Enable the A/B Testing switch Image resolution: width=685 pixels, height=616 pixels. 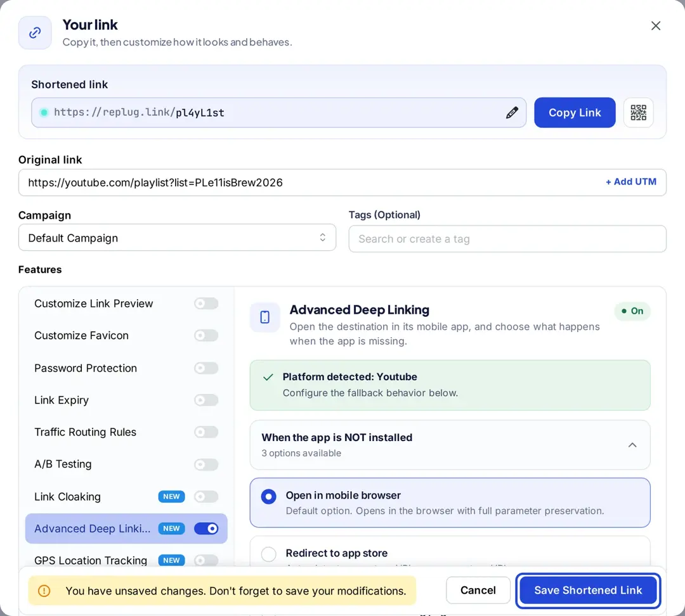(206, 464)
